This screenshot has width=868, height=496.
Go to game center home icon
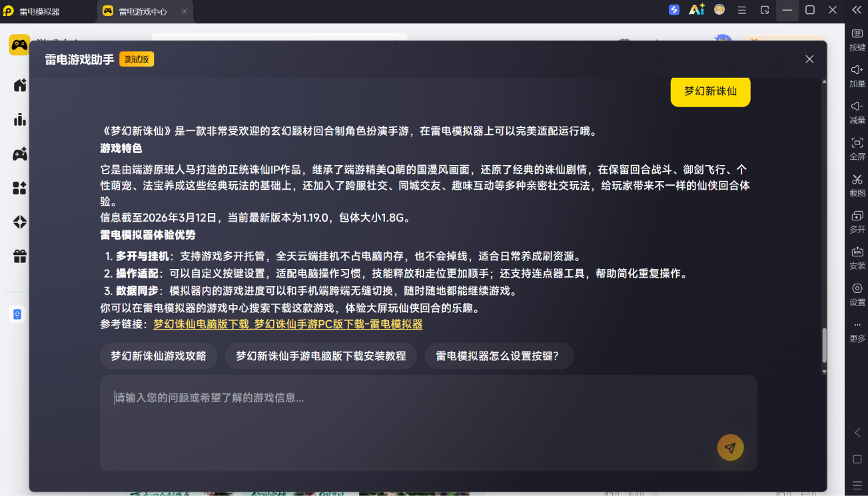pyautogui.click(x=20, y=85)
